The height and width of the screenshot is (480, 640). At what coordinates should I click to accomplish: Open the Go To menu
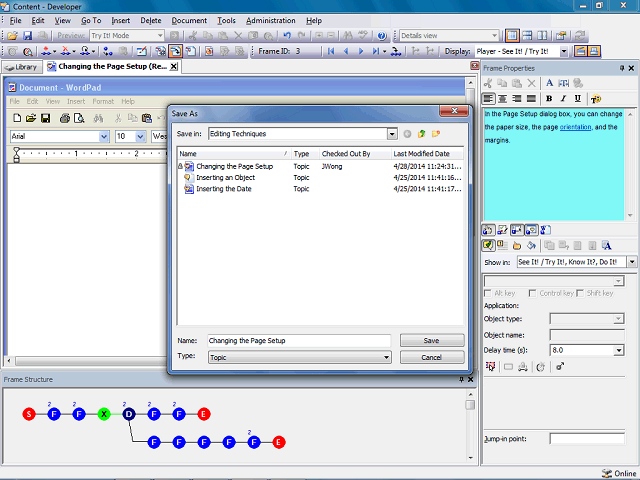click(x=91, y=21)
